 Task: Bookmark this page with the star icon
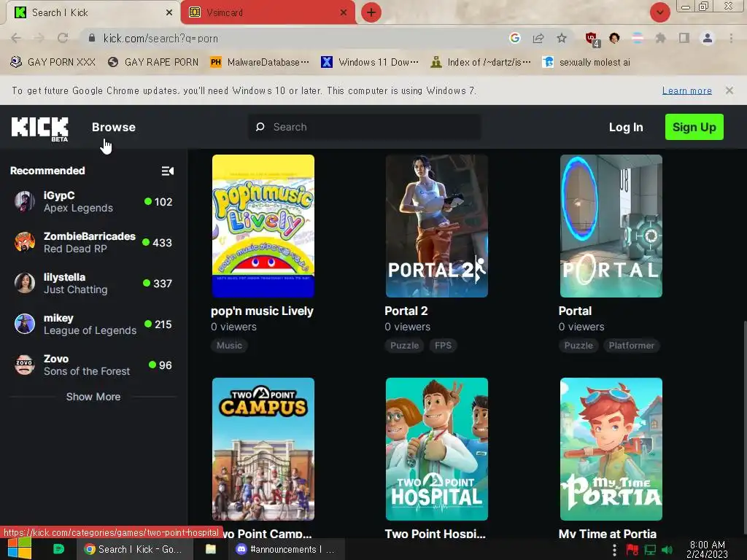(562, 38)
